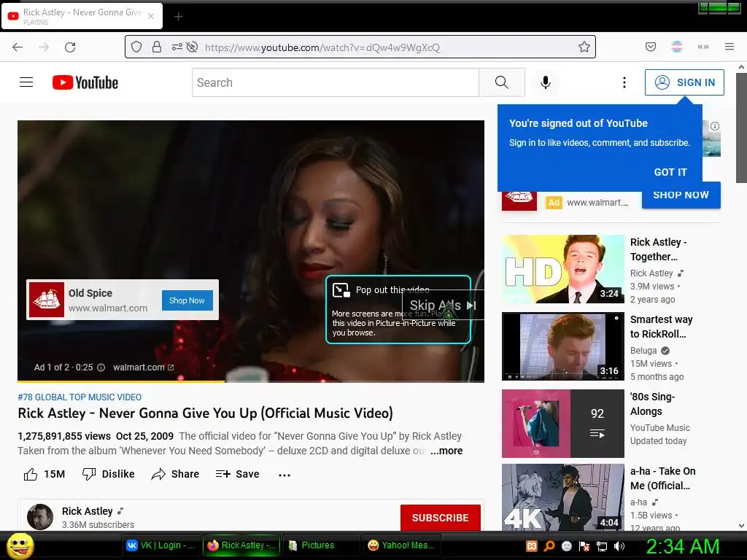
Task: Open the permissions icon in address bar
Action: coord(177,47)
